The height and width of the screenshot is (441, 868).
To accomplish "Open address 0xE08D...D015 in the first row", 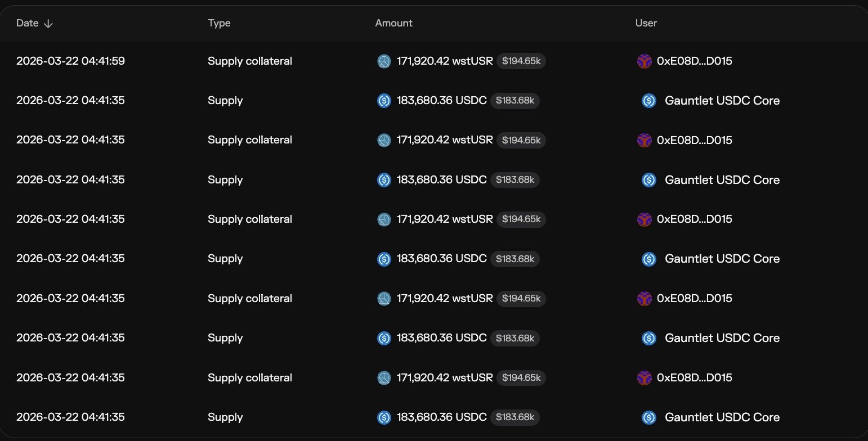I will click(694, 61).
